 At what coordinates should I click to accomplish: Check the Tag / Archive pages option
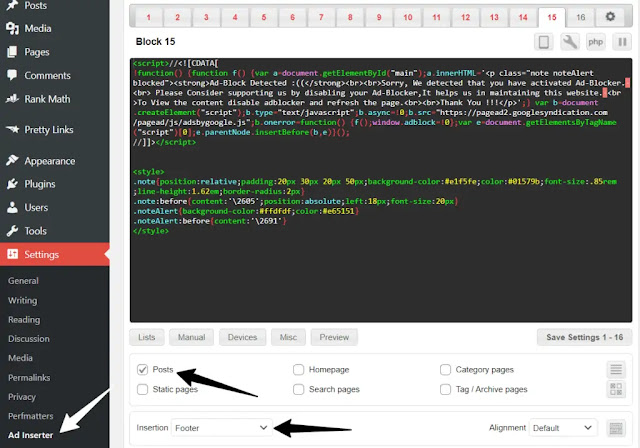pyautogui.click(x=445, y=389)
